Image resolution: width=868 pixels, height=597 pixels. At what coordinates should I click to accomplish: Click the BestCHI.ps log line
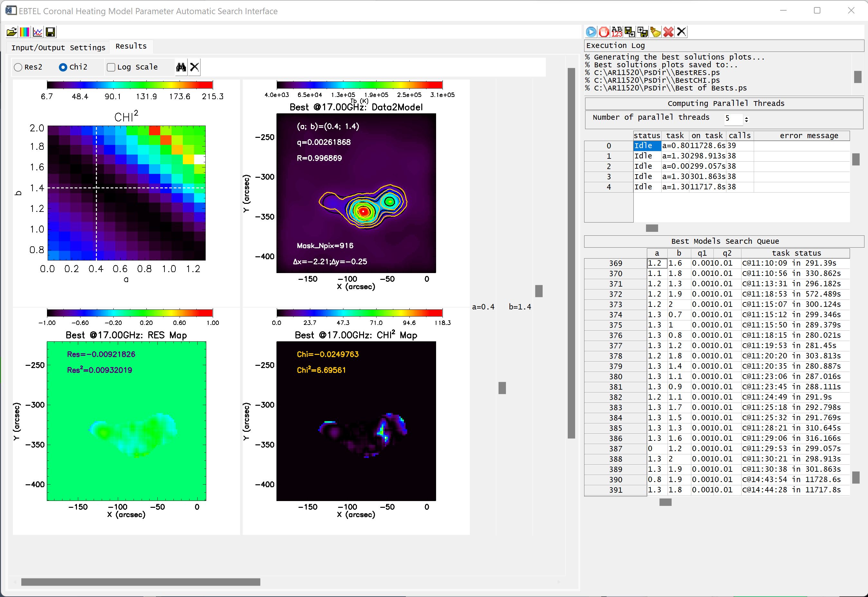[653, 81]
